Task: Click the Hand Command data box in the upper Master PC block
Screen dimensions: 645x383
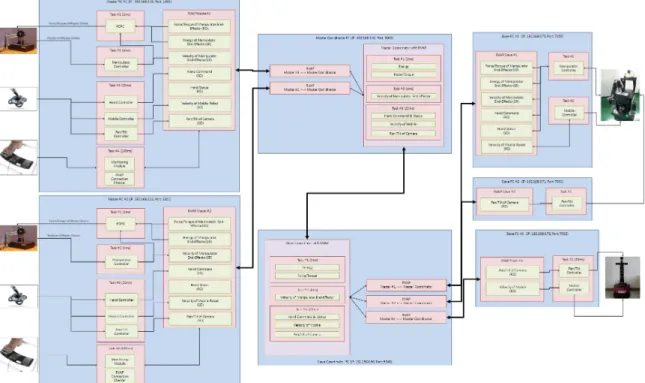Action: point(200,74)
